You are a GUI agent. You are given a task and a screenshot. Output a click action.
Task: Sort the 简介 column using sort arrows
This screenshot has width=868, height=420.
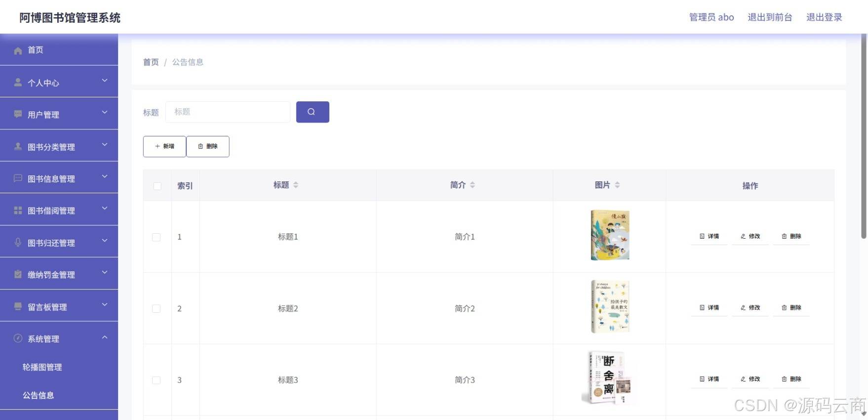[x=473, y=185]
